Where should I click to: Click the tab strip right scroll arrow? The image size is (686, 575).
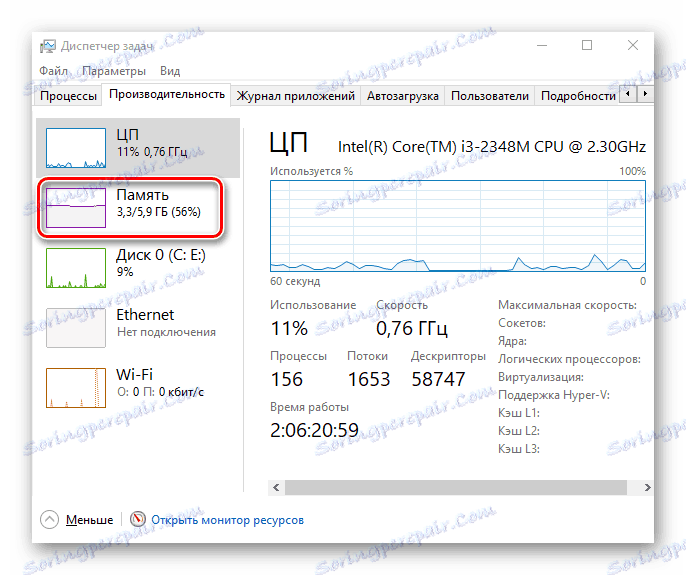(645, 94)
